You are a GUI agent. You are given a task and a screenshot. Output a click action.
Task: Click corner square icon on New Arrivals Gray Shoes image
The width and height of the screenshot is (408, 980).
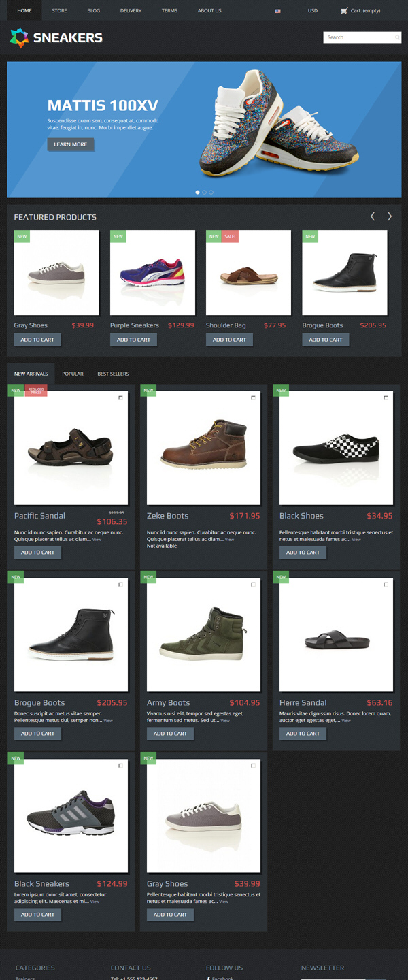click(x=253, y=766)
